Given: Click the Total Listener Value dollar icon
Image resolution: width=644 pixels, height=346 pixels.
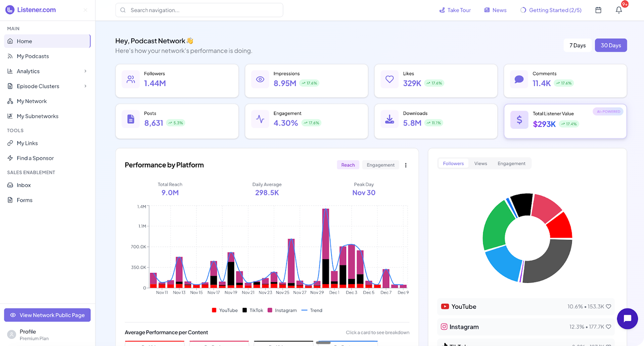Looking at the screenshot, I should click(519, 120).
